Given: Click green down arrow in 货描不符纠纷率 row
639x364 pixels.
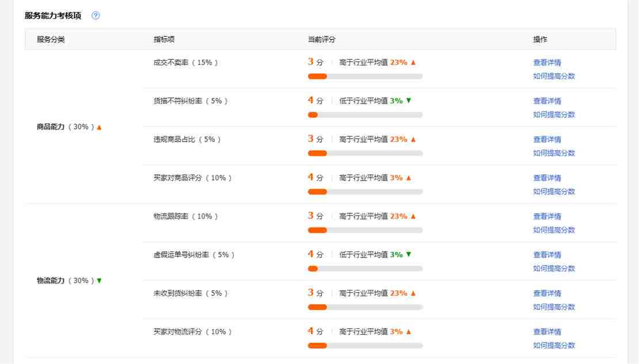Looking at the screenshot, I should click(409, 101).
